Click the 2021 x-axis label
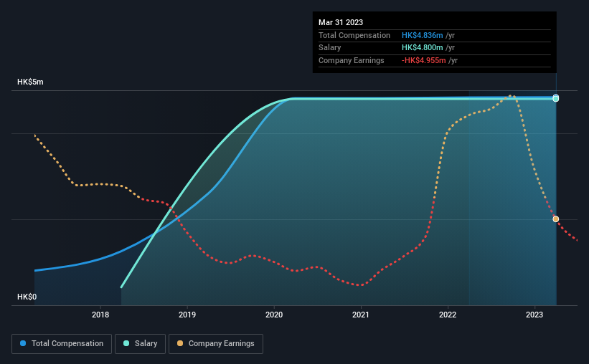The width and height of the screenshot is (589, 364). (361, 315)
